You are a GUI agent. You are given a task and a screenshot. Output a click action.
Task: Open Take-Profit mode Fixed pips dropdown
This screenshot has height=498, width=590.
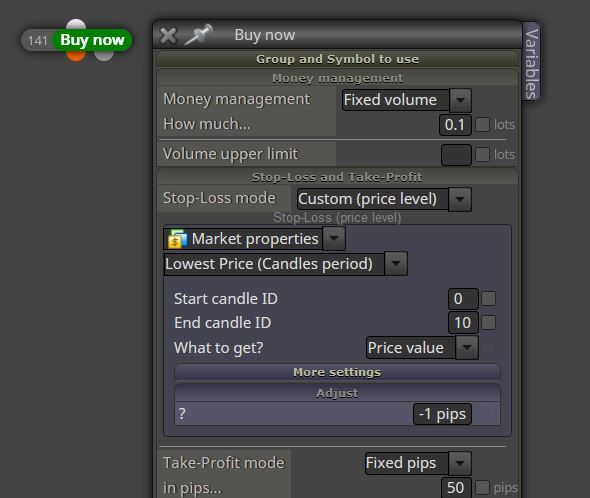[418, 463]
